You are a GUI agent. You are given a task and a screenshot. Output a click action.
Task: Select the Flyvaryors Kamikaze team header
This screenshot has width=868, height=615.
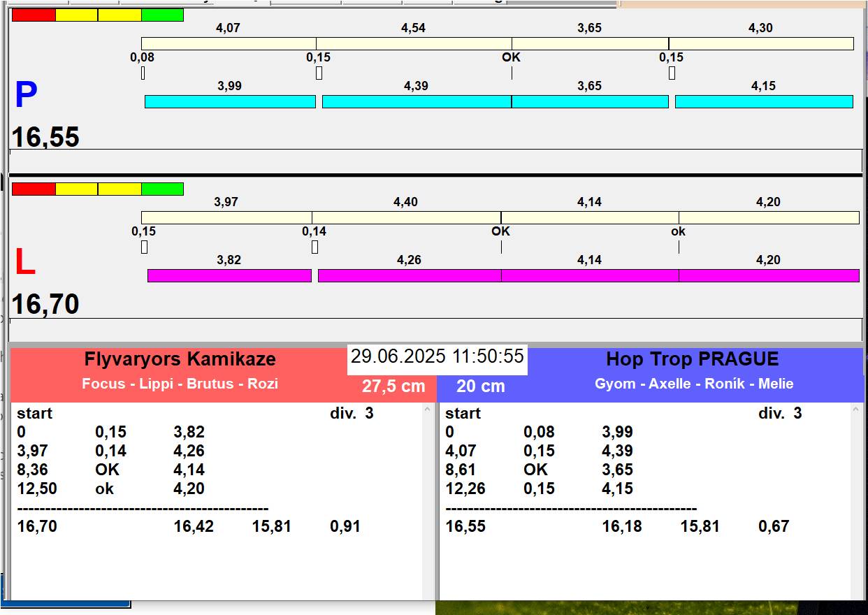click(180, 359)
